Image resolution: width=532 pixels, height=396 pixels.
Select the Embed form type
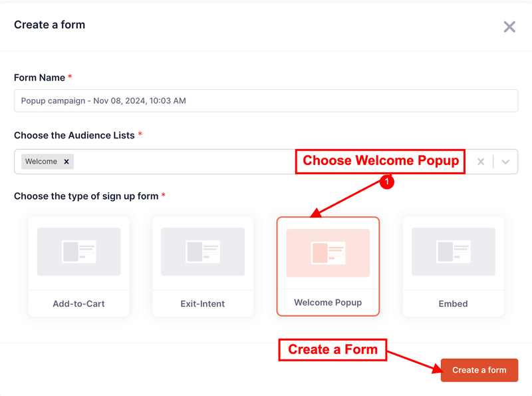click(454, 266)
